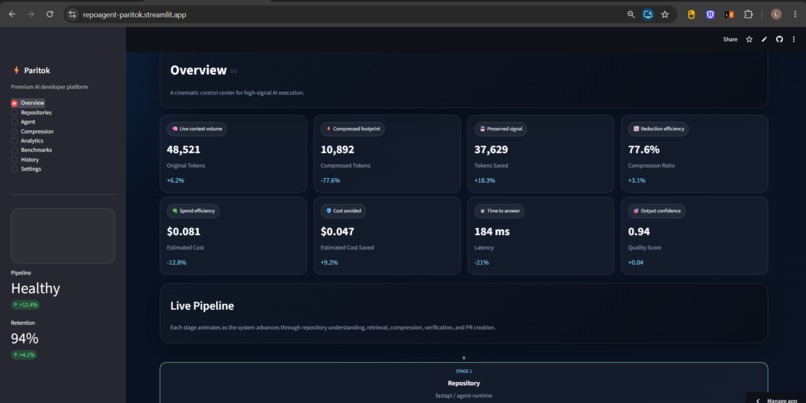Click the empty sidebar placeholder card
The image size is (806, 403).
point(63,236)
